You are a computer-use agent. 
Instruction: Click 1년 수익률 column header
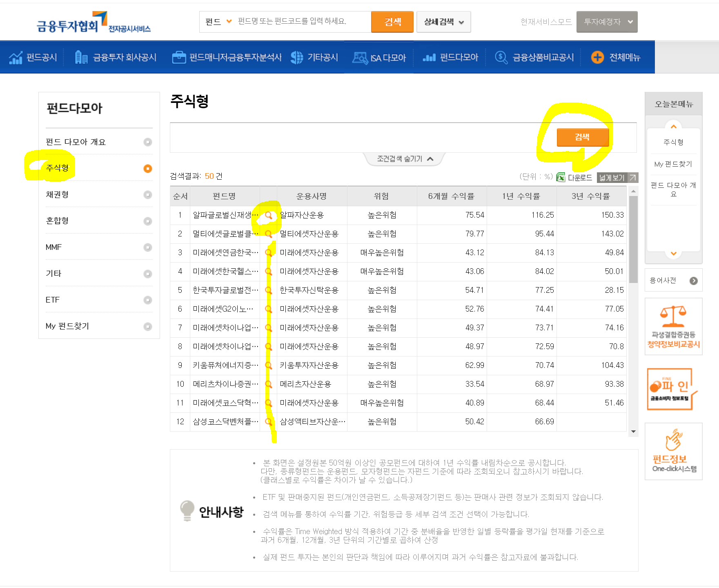tap(521, 196)
